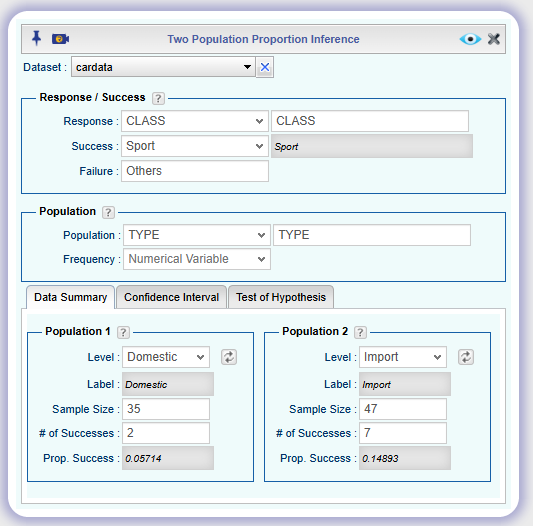533x526 pixels.
Task: Click Population 2 Sample Size field 47
Action: pos(403,409)
